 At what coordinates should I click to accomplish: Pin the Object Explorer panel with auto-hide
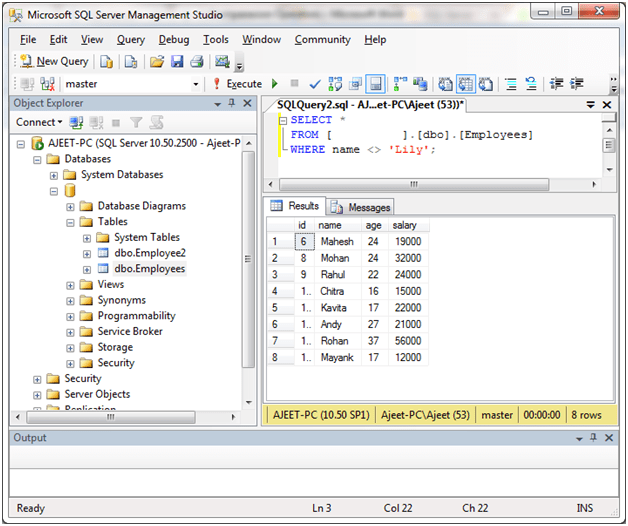coord(232,104)
